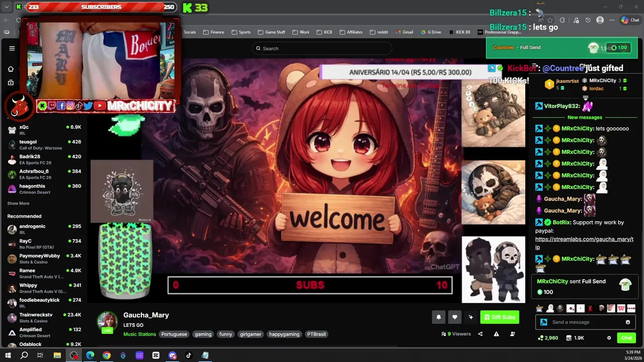644x362 pixels.
Task: Open the Affiliates bookmarks folder
Action: pyautogui.click(x=351, y=32)
